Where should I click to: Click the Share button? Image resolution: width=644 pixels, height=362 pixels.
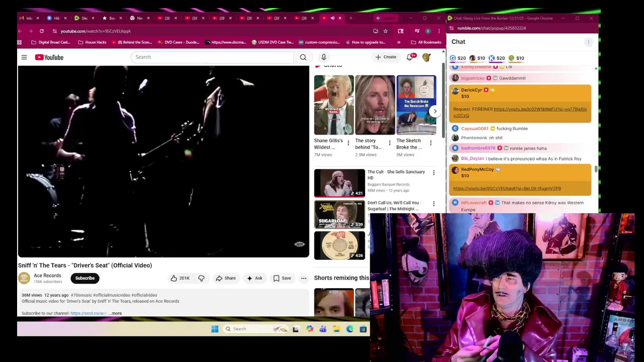pyautogui.click(x=225, y=278)
